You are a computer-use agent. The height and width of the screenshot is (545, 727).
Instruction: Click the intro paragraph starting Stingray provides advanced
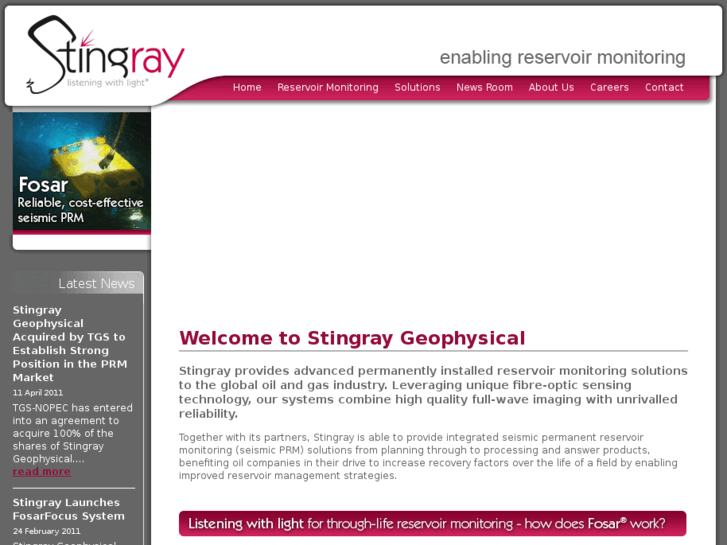tap(433, 392)
